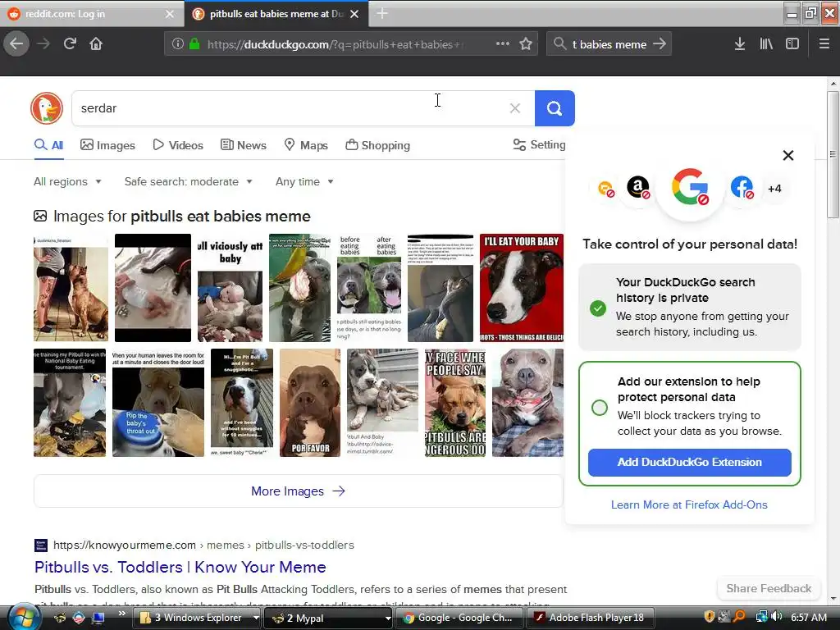
Task: Open the Firefox hamburger menu
Action: pos(824,44)
